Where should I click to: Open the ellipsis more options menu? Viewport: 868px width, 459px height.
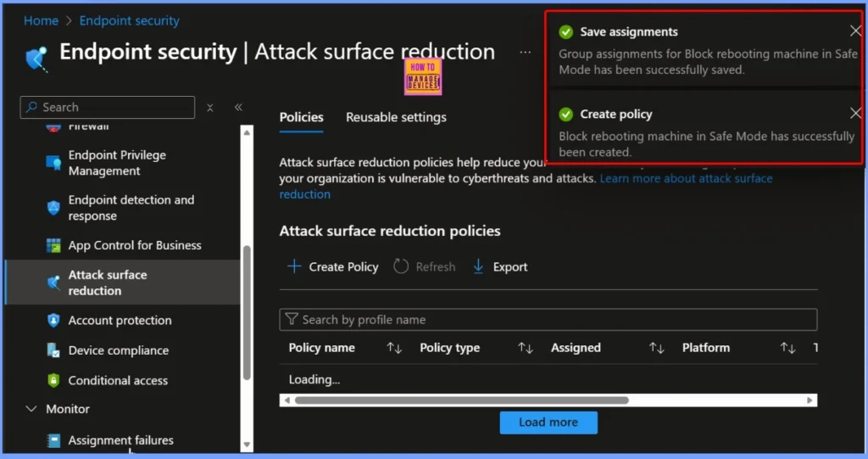pos(526,52)
